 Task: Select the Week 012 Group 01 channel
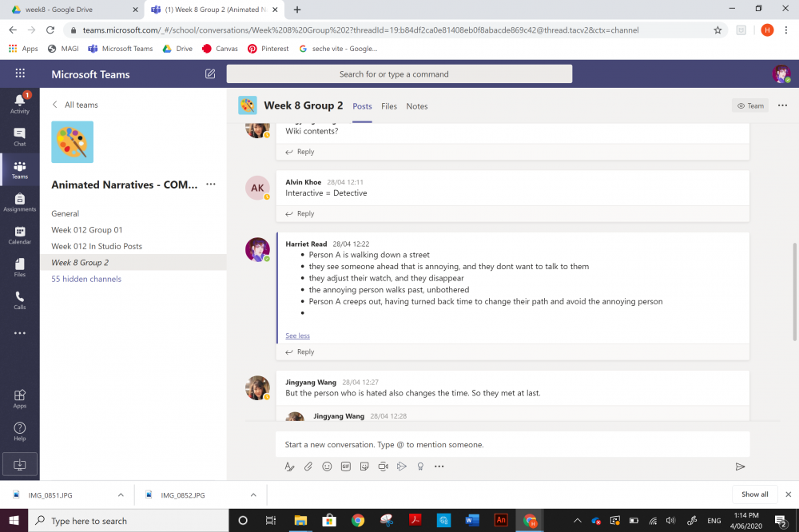point(86,230)
